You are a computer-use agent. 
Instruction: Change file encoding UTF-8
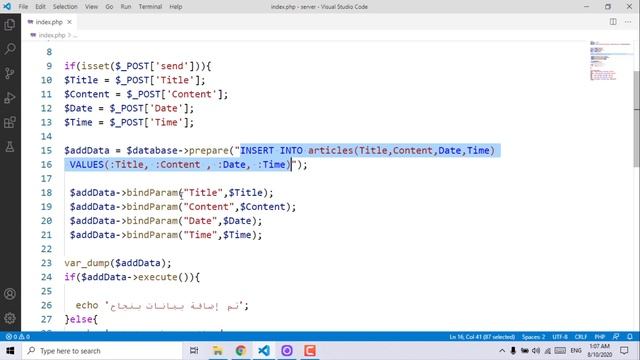(560, 337)
